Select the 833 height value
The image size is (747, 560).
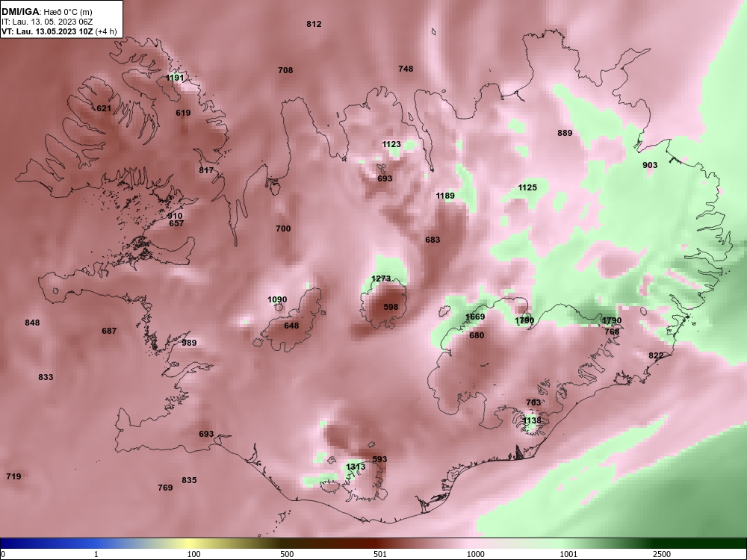tap(46, 377)
